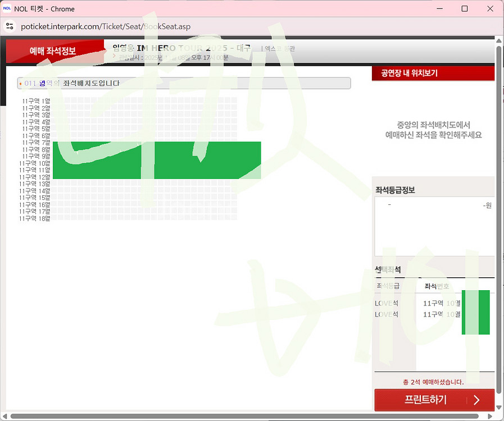The height and width of the screenshot is (421, 504).
Task: Click the 11구역 15열 row label
Action: [35, 198]
